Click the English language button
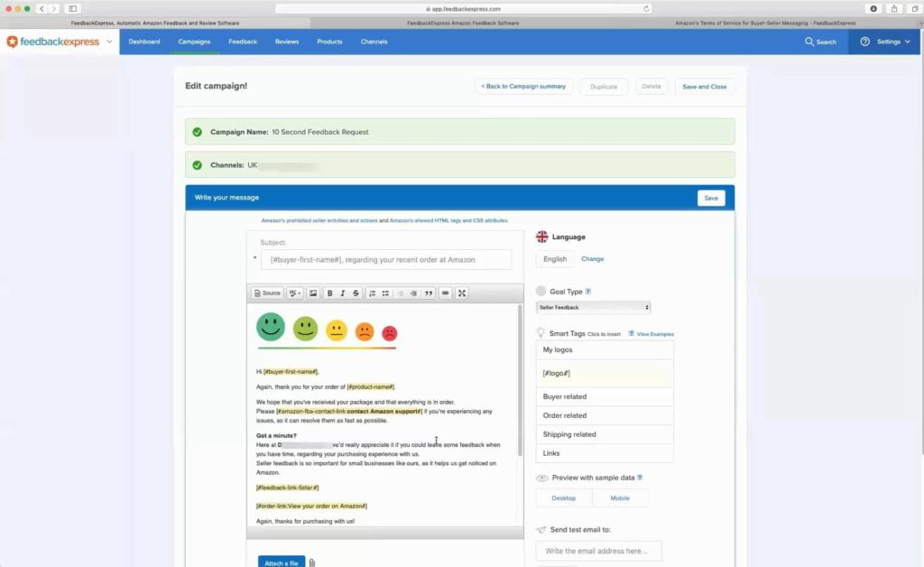The height and width of the screenshot is (567, 924). 555,259
